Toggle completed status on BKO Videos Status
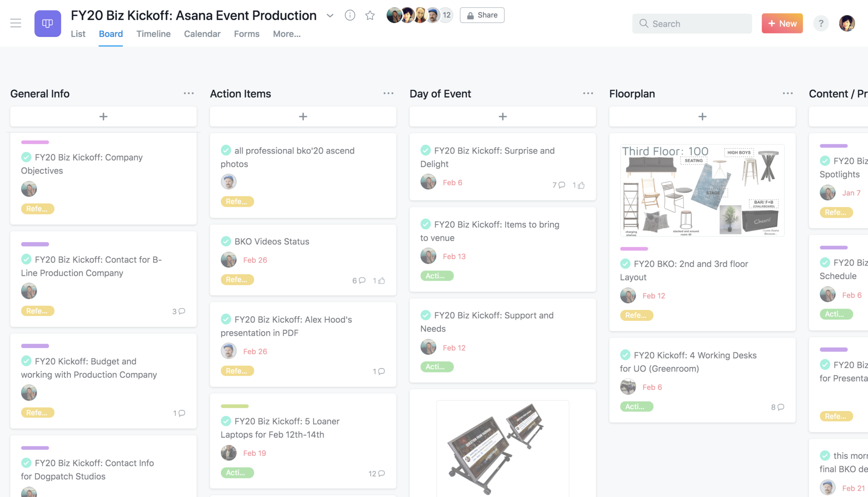Viewport: 868px width, 497px height. coord(227,241)
